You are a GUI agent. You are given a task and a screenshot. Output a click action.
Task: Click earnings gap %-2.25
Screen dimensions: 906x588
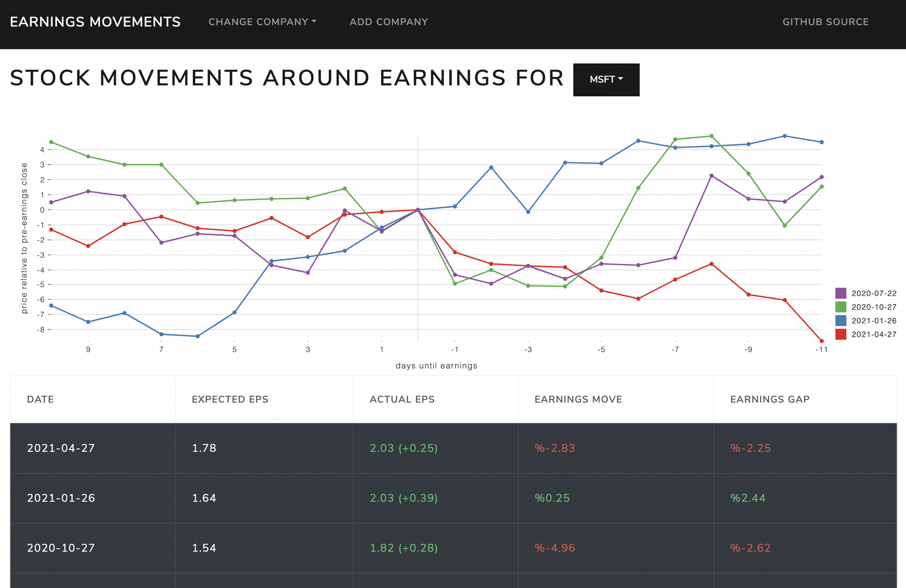751,448
